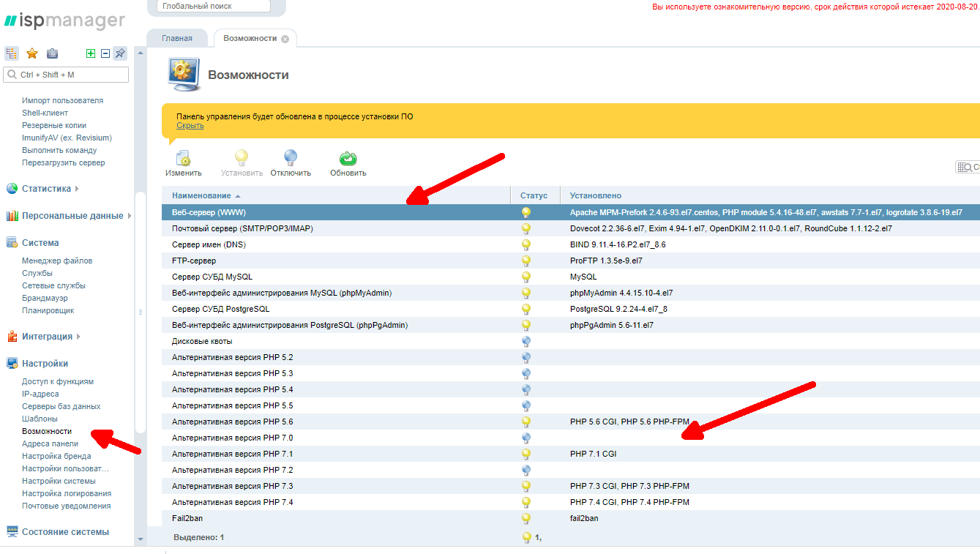
Task: Click status bulb of PHP 7.0 row
Action: tap(525, 438)
